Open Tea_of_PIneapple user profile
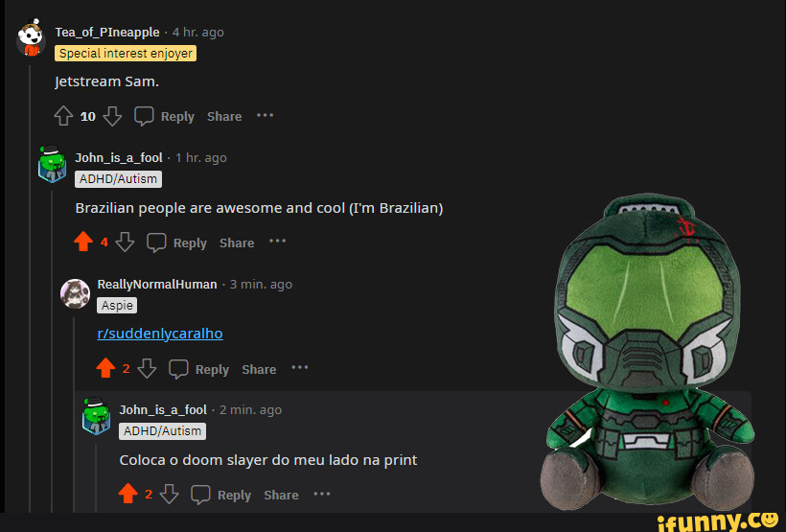The width and height of the screenshot is (786, 532). pos(107,32)
